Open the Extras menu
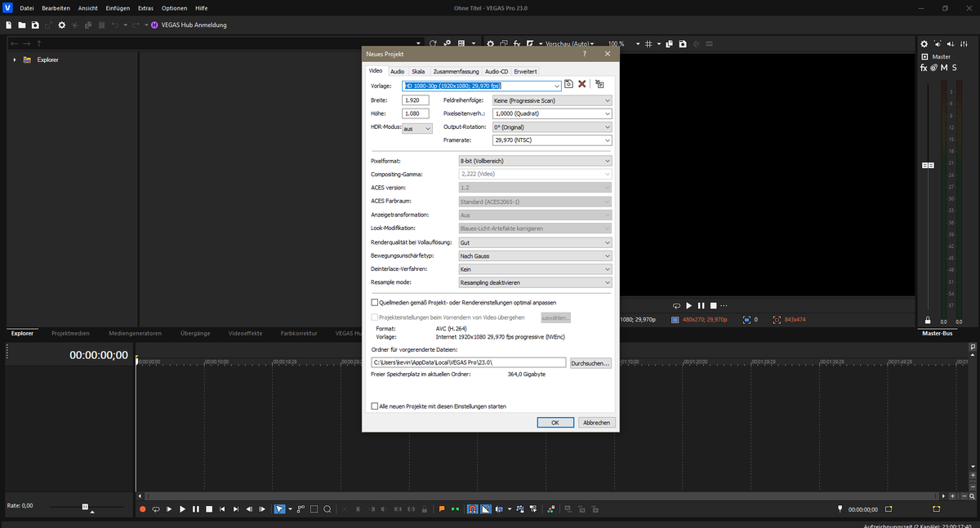Image resolution: width=980 pixels, height=528 pixels. pos(145,8)
